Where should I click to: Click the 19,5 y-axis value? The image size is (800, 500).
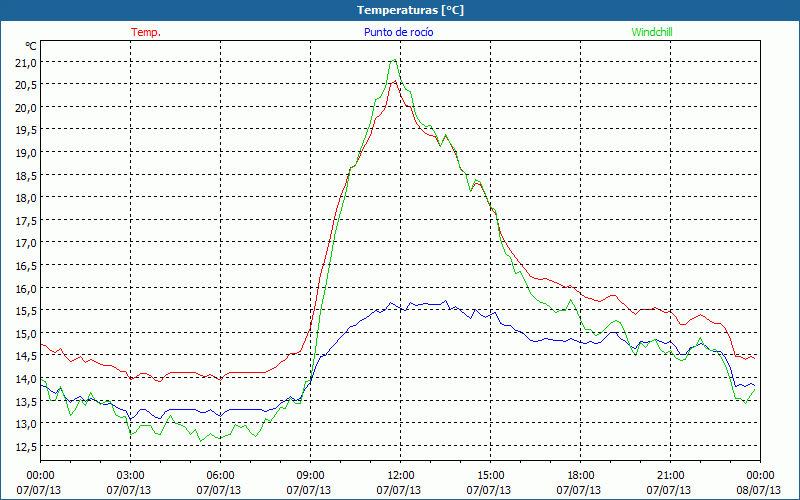click(x=26, y=130)
